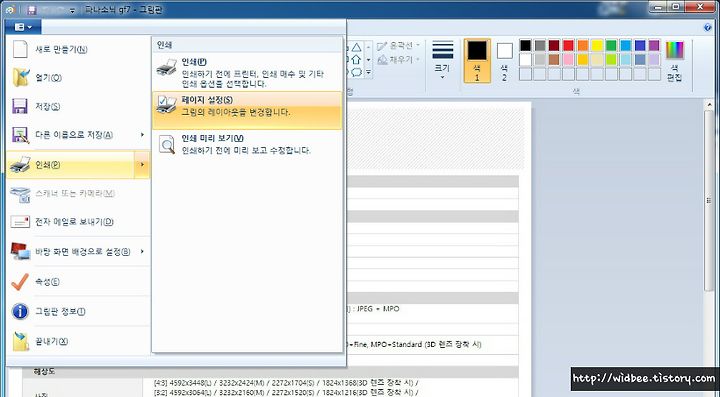The image size is (720, 397).
Task: Click the 인쇄(P) item in the left menu
Action: click(x=71, y=164)
